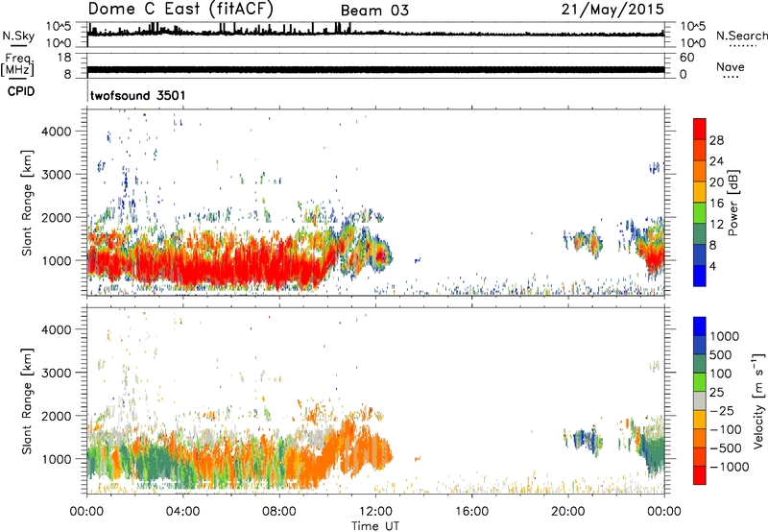The height and width of the screenshot is (532, 768).
Task: Click the power colorbar '28' value
Action: [716, 140]
